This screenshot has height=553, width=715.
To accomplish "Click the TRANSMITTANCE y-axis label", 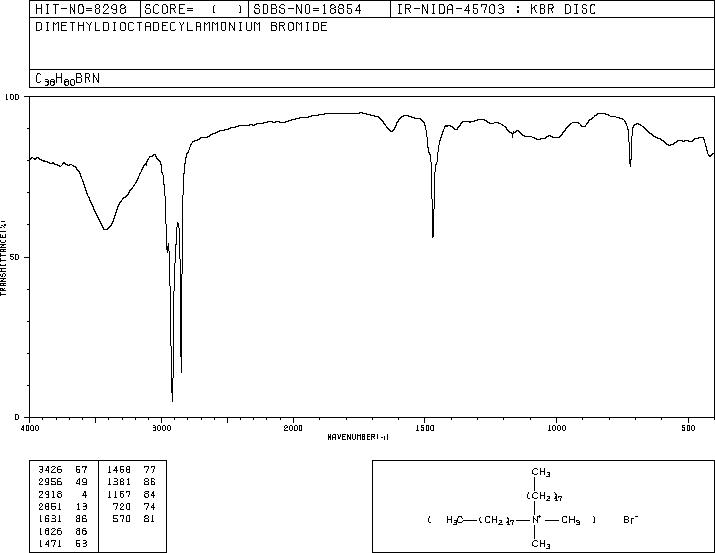I will [x=3, y=258].
